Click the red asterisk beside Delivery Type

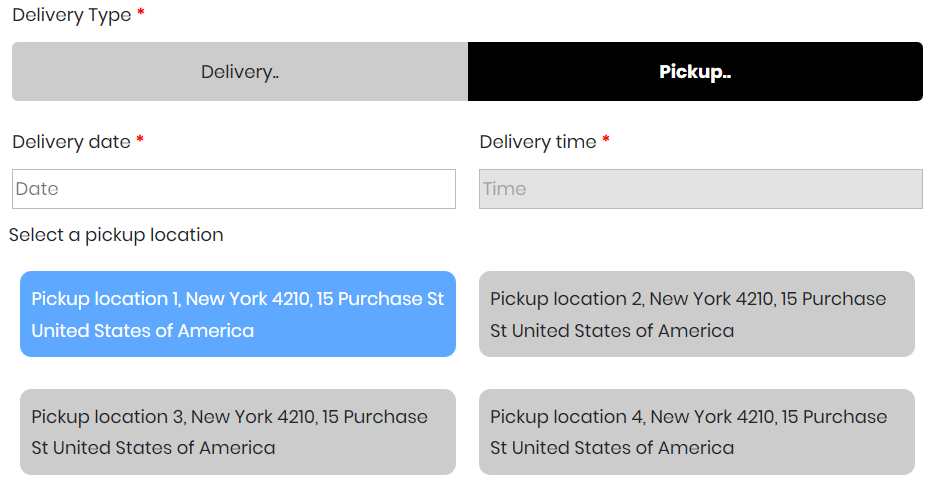click(141, 15)
